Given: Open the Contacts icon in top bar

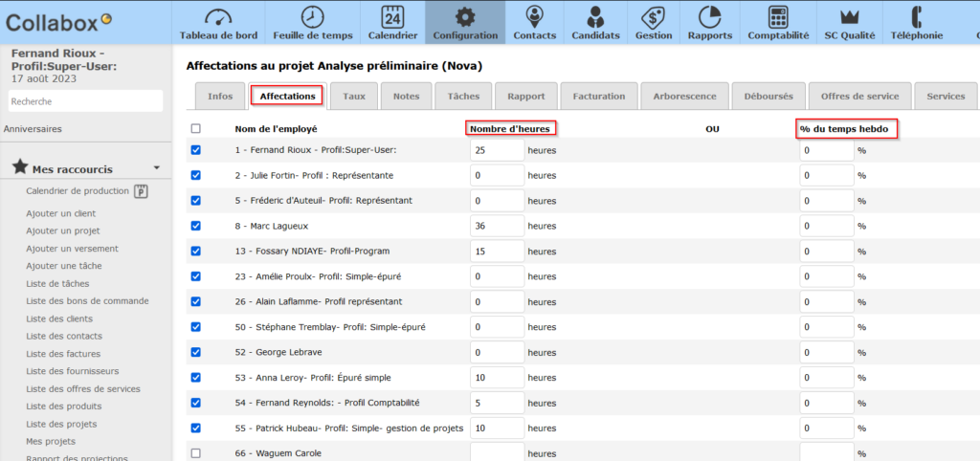Looking at the screenshot, I should pos(534,17).
